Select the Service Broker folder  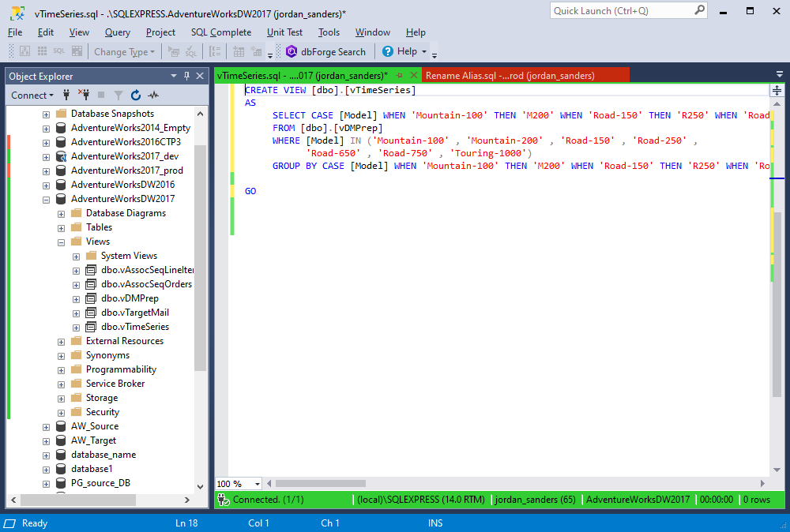(115, 384)
